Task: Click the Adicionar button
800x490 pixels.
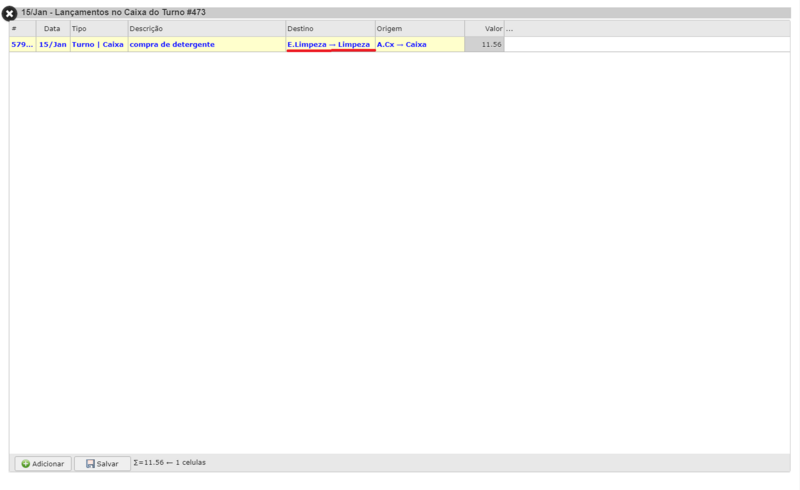Action: coord(43,463)
